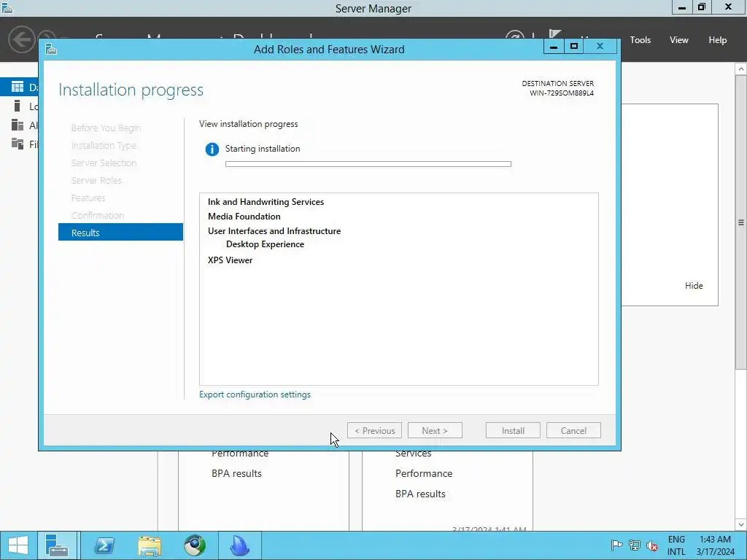Select the Confirmation wizard step
The height and width of the screenshot is (560, 747).
[x=98, y=215]
